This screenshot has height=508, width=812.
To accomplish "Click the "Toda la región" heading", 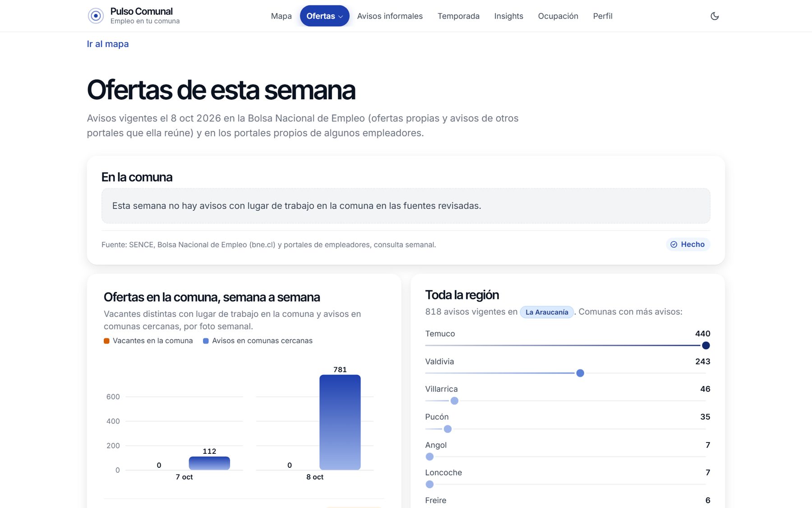I will point(462,295).
